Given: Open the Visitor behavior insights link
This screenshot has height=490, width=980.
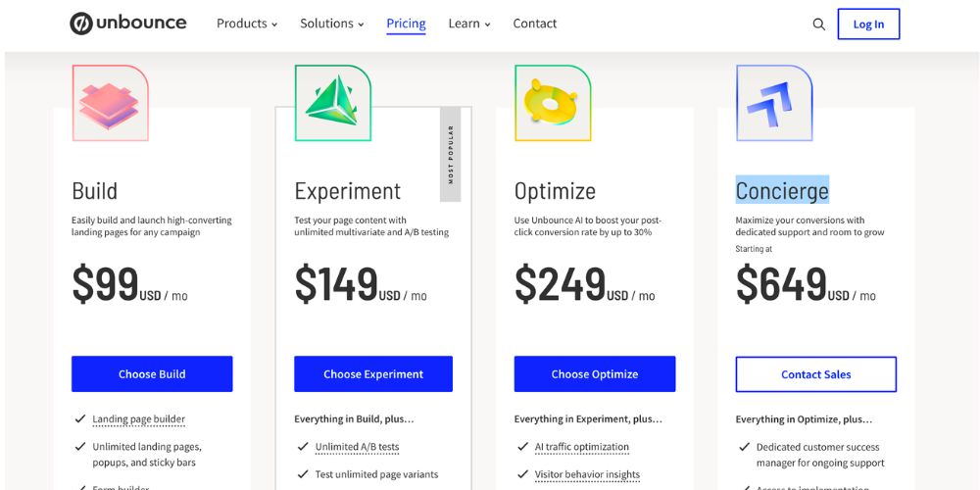Looking at the screenshot, I should click(587, 475).
